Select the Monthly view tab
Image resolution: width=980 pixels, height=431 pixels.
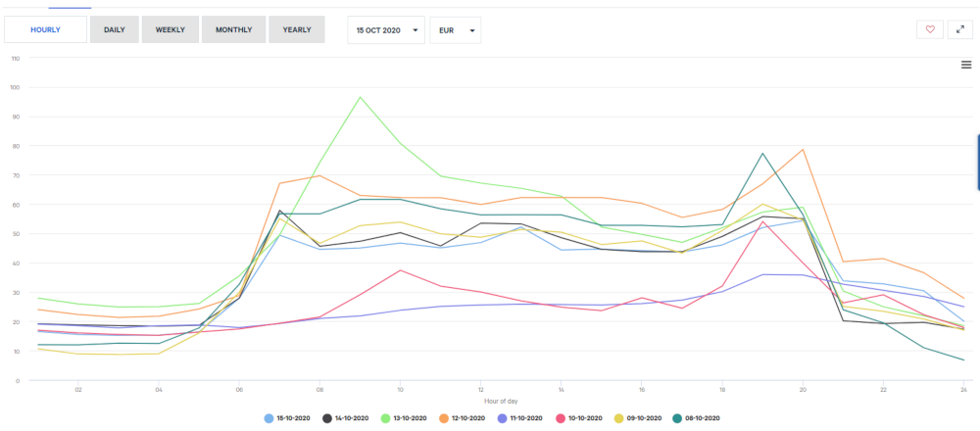[x=233, y=29]
